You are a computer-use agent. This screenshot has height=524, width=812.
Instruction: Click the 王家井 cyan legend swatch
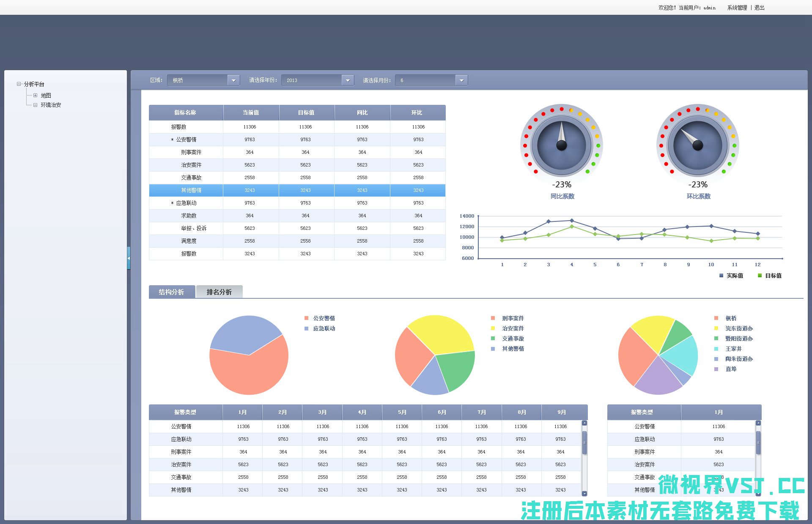tap(716, 349)
